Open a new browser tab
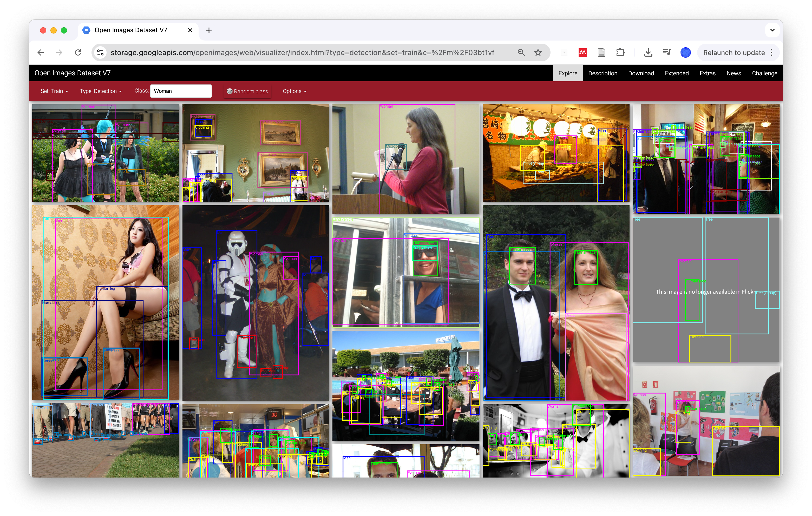 point(209,30)
